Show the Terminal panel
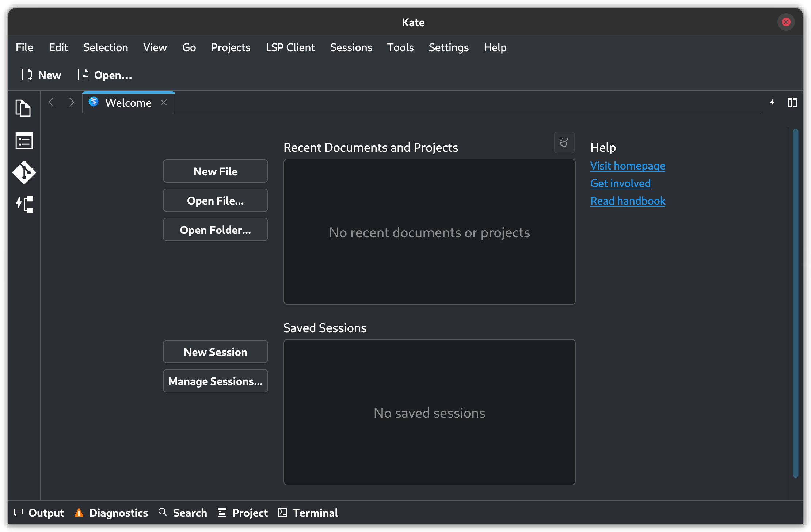Screen dimensions: 811x532 (308, 513)
